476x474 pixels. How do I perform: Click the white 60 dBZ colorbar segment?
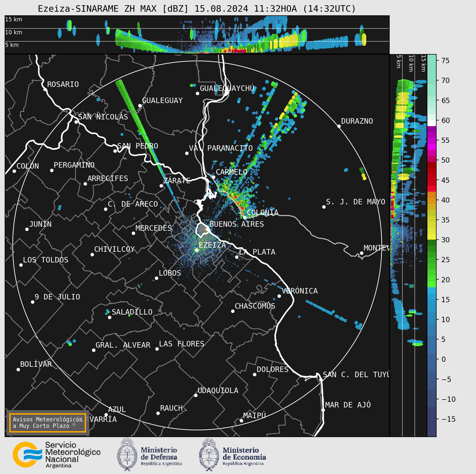432,123
